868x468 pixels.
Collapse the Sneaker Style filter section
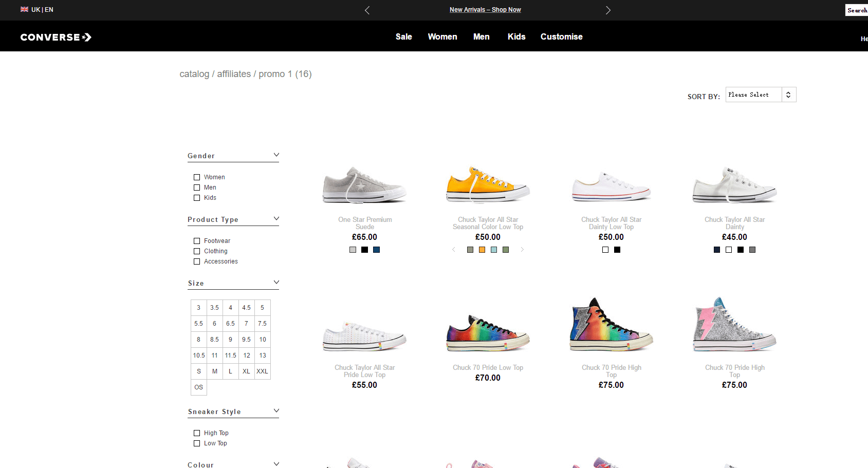[x=276, y=411]
